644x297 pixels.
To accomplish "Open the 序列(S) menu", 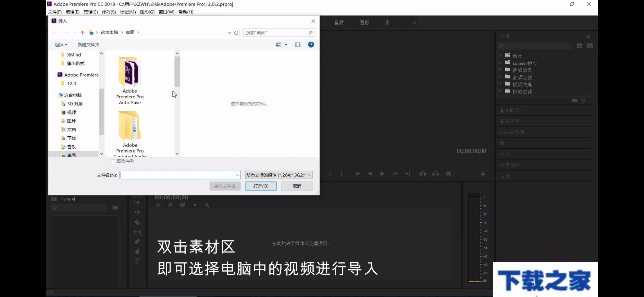I will click(x=109, y=12).
